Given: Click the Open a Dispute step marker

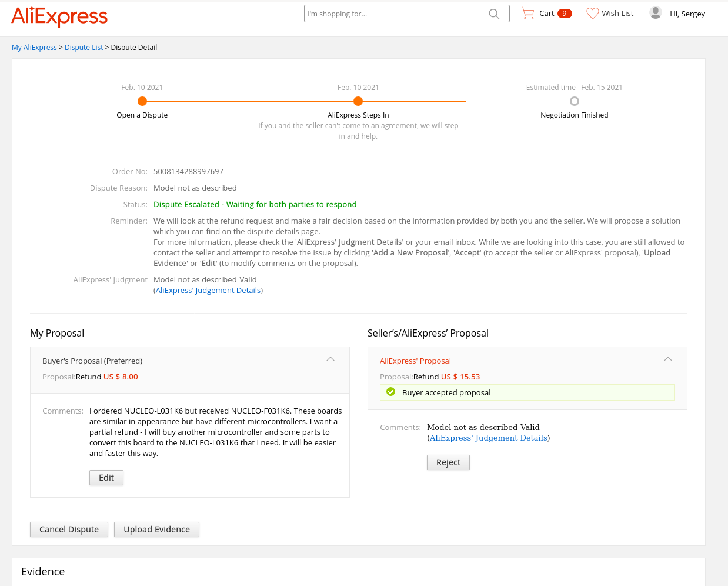Looking at the screenshot, I should click(142, 101).
